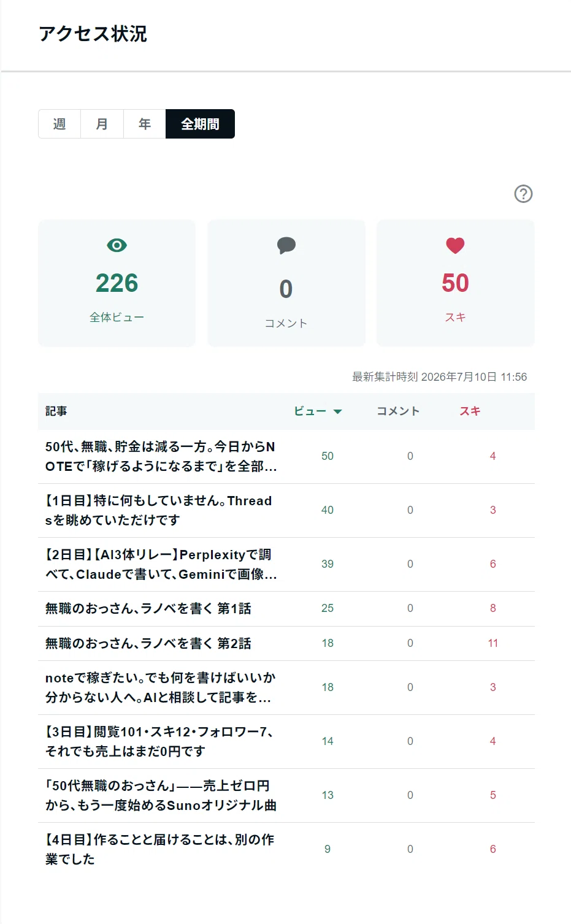Toggle the ビュー sort arrow
The image size is (571, 924).
(x=337, y=411)
